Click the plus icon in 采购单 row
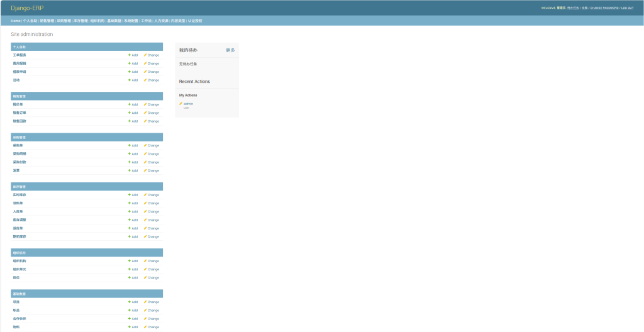644x332 pixels. [130, 145]
